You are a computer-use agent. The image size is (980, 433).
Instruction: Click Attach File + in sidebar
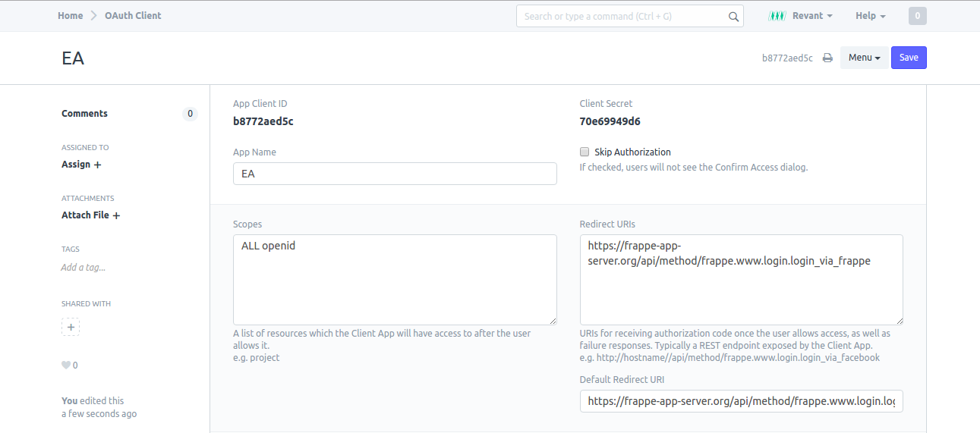click(x=90, y=215)
